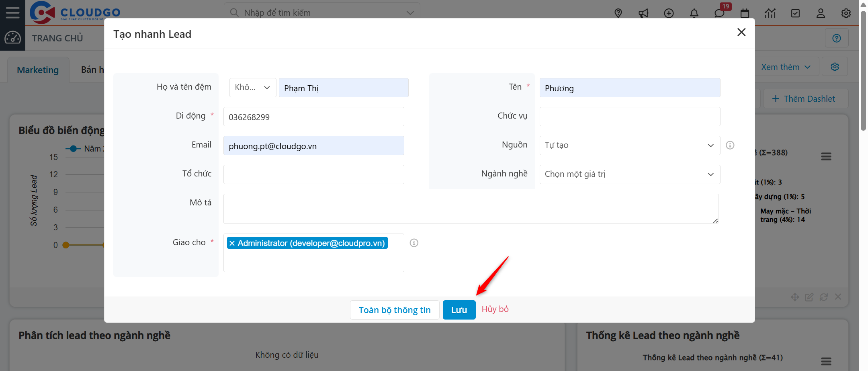The image size is (868, 371).
Task: Open the megaphone announcements icon
Action: (x=643, y=13)
